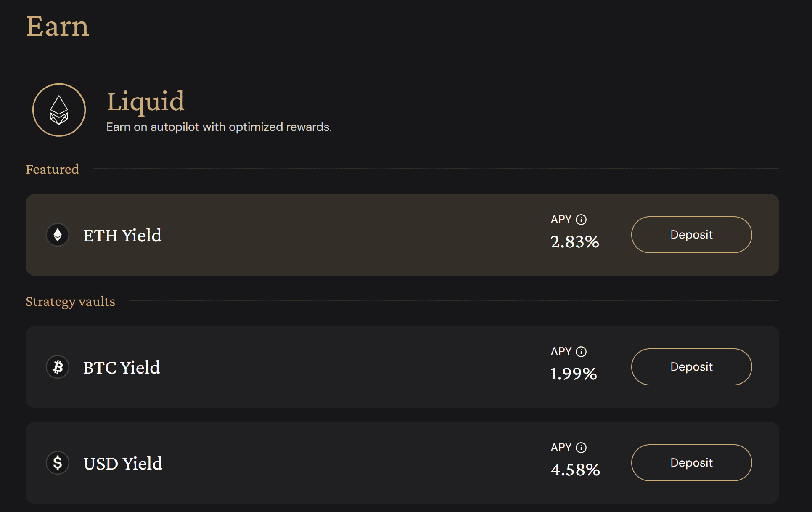Open the USD Yield vault title
812x512 pixels.
(123, 464)
